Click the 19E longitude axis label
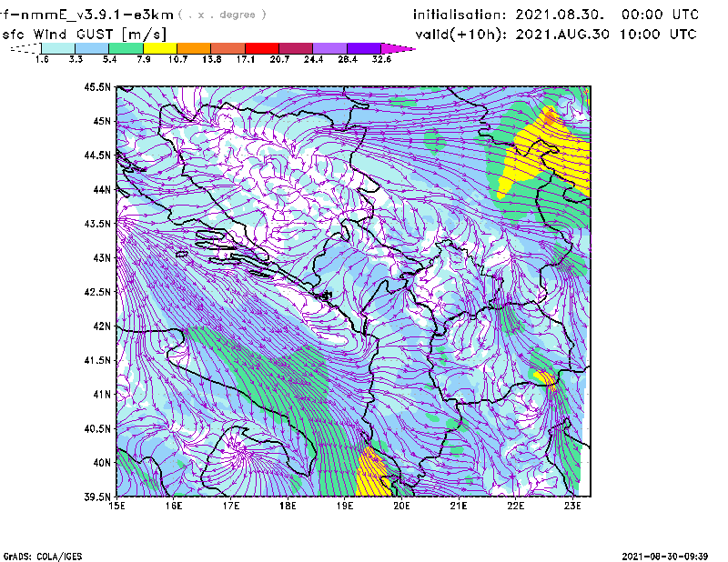The width and height of the screenshot is (728, 562). coord(345,506)
